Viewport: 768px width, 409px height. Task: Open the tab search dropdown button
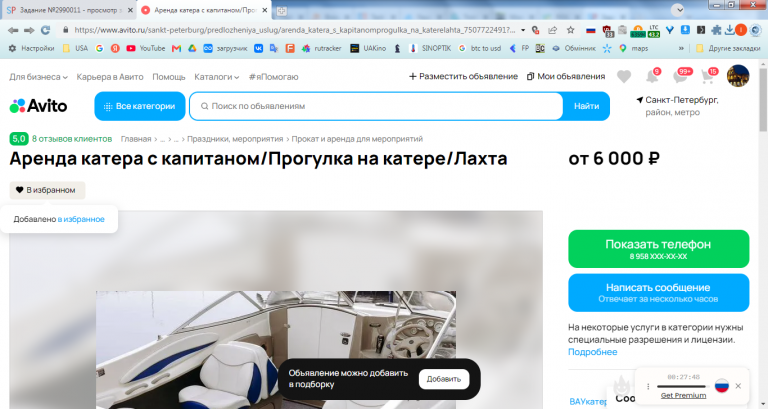[677, 10]
